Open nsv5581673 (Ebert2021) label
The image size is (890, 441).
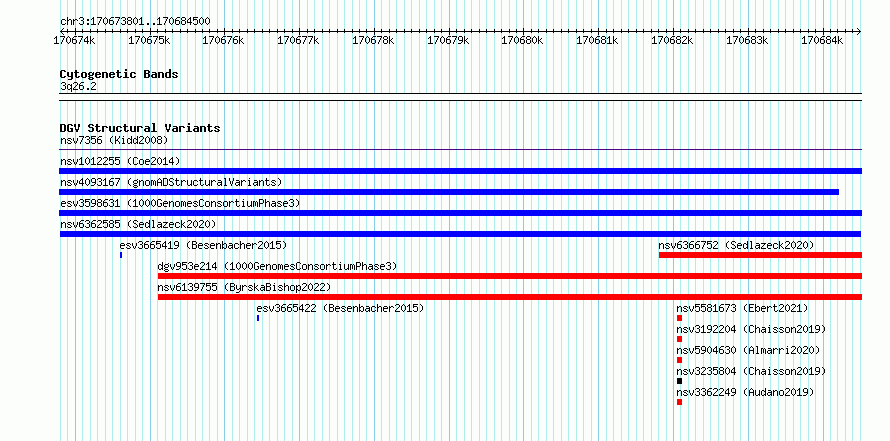point(742,308)
